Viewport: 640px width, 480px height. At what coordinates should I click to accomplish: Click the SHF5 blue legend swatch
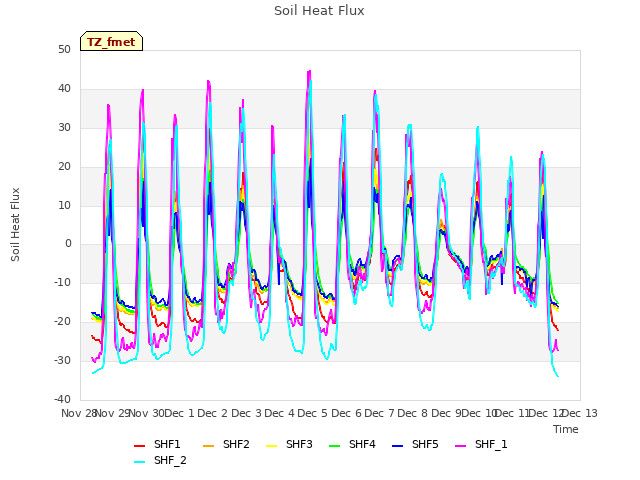397,446
